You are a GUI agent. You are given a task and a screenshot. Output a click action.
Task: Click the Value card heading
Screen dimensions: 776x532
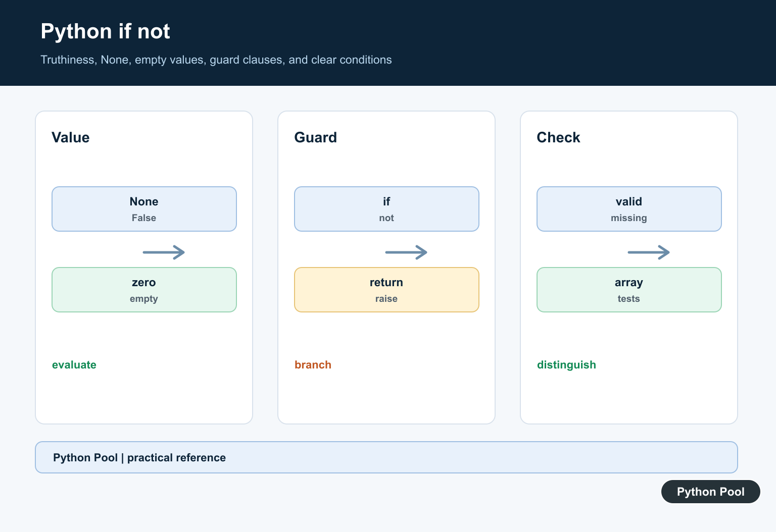[x=70, y=137]
